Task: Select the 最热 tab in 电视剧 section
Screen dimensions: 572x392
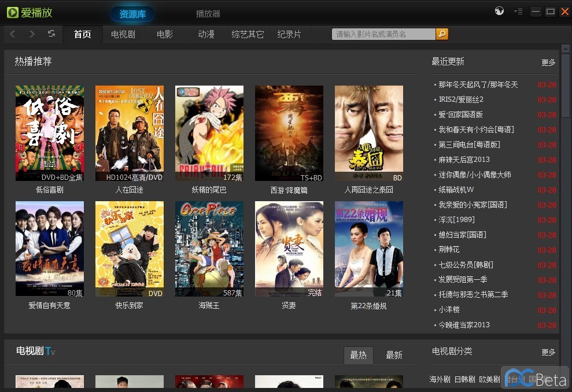Action: click(358, 355)
